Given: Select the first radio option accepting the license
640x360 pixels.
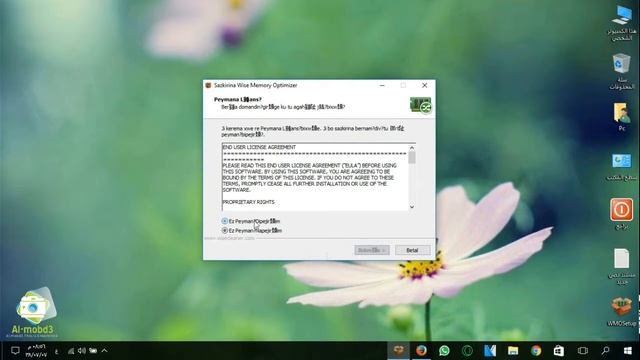Looking at the screenshot, I should point(224,221).
